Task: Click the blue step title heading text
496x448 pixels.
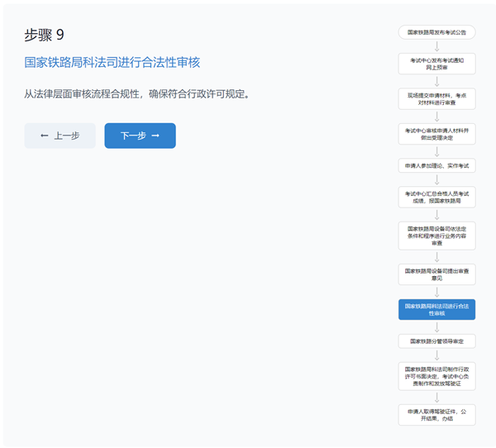Action: 112,62
